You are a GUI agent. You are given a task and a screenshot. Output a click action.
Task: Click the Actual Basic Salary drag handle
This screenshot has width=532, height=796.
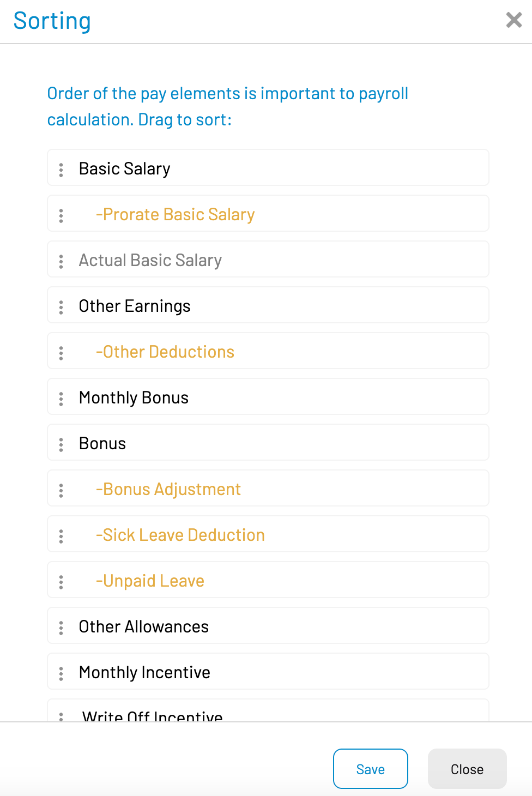coord(61,261)
